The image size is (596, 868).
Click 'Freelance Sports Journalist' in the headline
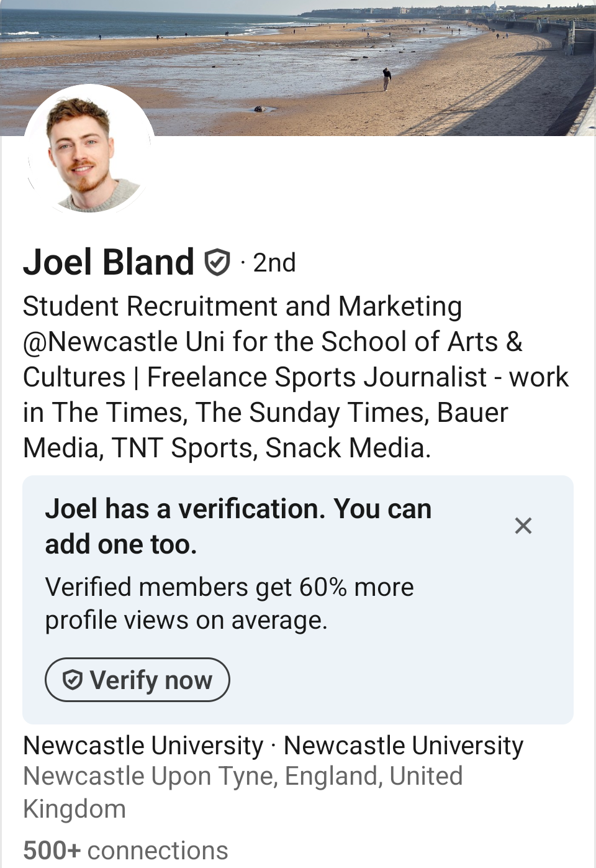317,377
